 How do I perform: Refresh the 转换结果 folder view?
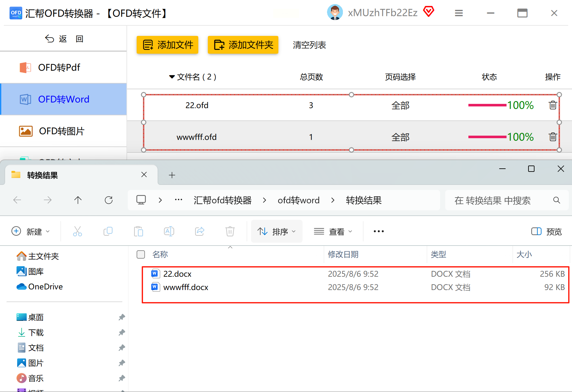(109, 200)
